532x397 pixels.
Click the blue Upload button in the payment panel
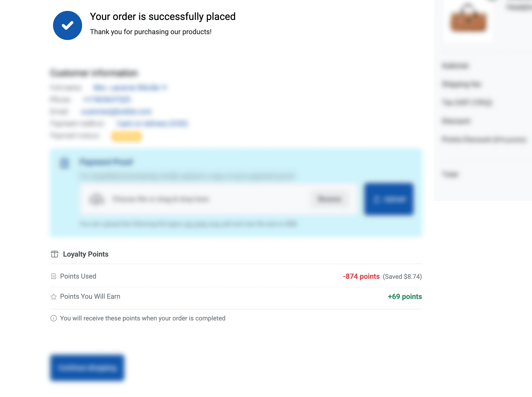pyautogui.click(x=389, y=199)
